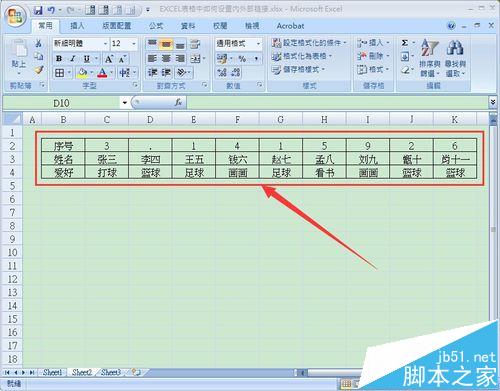500x391 pixels.
Task: Click the Clear eraser icon
Action: click(405, 70)
